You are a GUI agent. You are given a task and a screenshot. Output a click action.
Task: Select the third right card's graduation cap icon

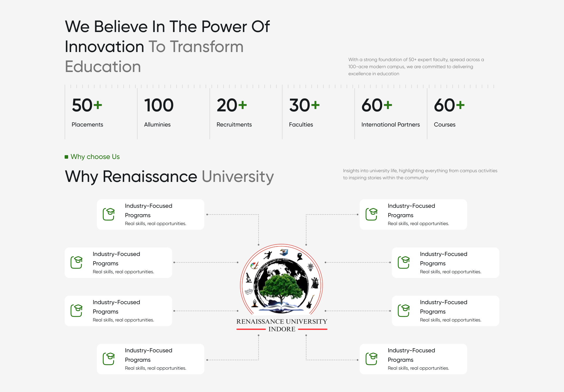pyautogui.click(x=404, y=311)
